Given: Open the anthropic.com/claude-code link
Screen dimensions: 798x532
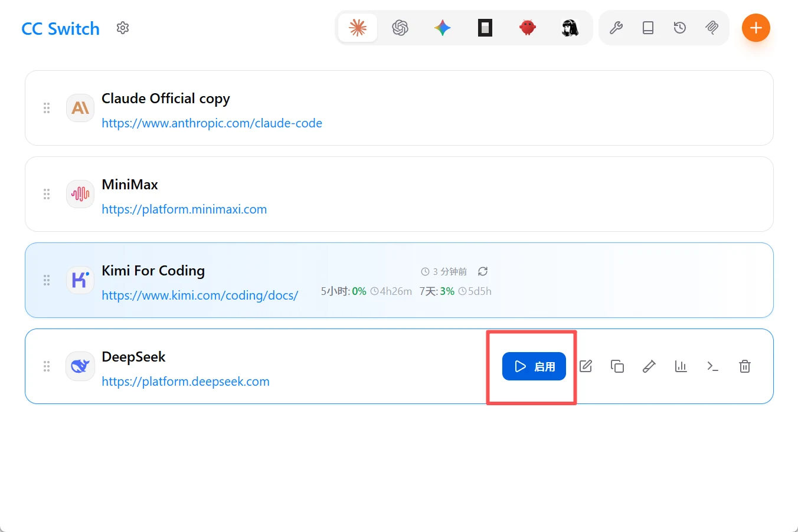Looking at the screenshot, I should click(212, 123).
